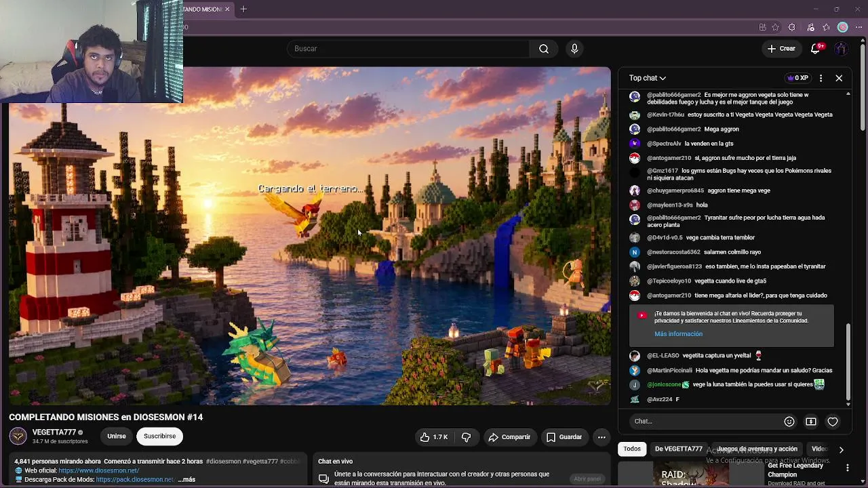Click username @SpectreAlv in chat

click(x=664, y=144)
